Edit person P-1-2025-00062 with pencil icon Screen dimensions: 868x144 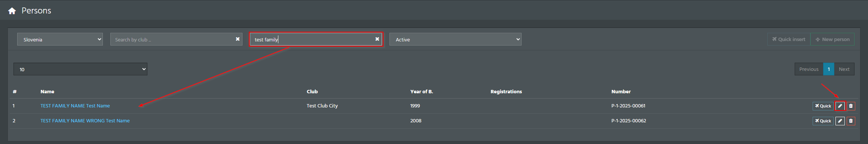(x=840, y=121)
